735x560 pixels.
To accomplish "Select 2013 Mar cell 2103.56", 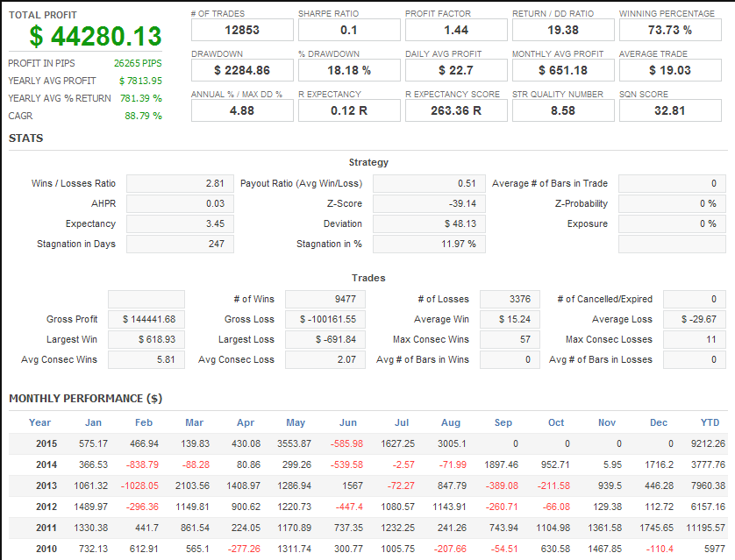I will pyautogui.click(x=192, y=486).
